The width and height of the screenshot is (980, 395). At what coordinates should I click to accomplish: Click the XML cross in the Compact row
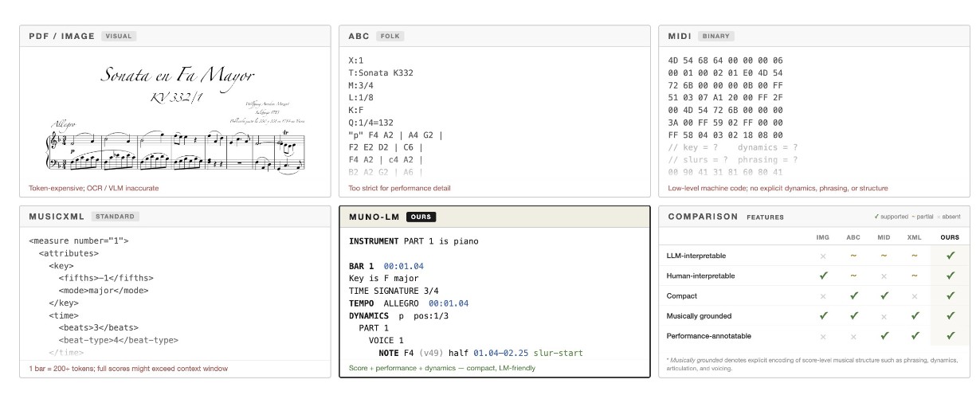pyautogui.click(x=914, y=295)
